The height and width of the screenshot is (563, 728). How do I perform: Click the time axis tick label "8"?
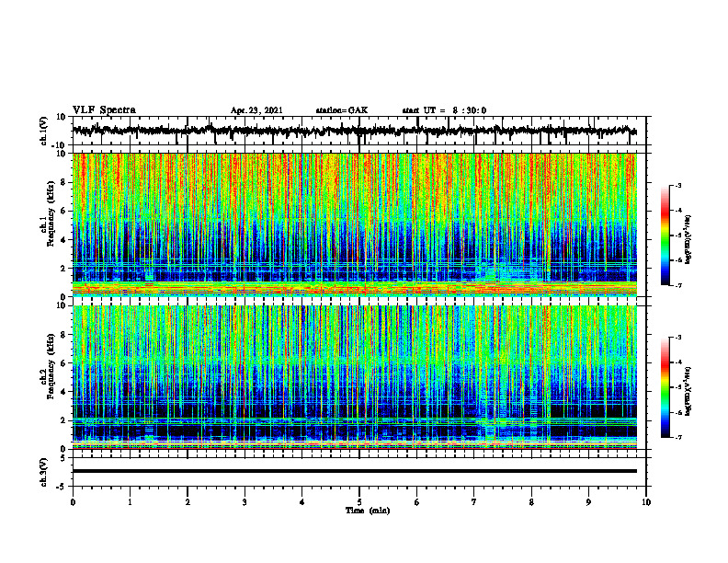[x=531, y=502]
